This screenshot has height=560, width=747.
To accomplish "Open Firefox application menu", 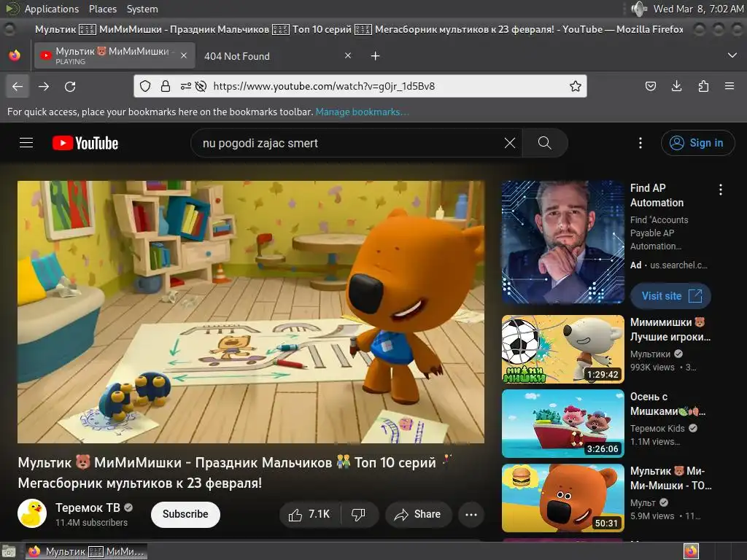I will coord(729,86).
